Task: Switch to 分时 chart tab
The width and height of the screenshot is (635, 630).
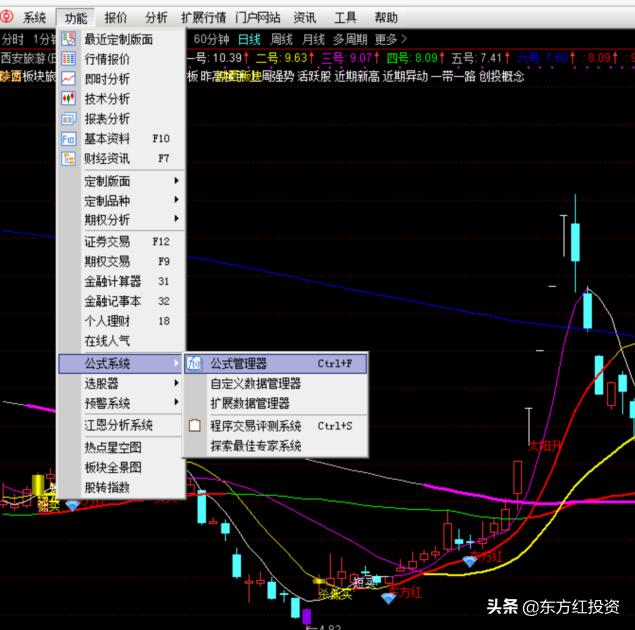Action: pos(13,39)
